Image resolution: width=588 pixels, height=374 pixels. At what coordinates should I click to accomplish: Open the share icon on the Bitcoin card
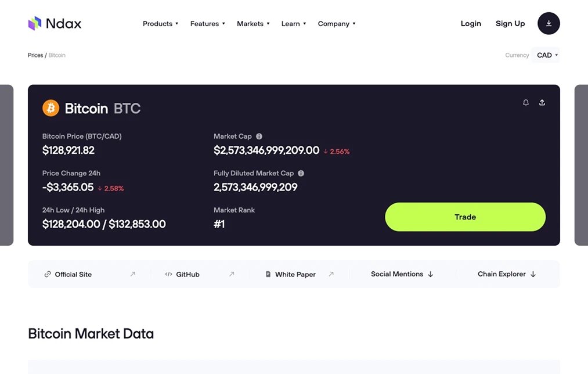click(x=542, y=102)
